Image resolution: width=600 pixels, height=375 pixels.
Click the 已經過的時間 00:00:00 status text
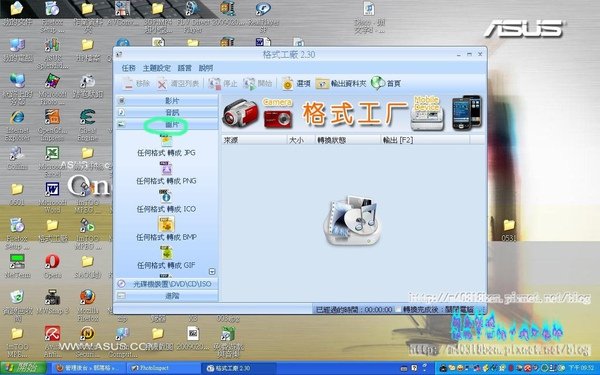[x=354, y=309]
